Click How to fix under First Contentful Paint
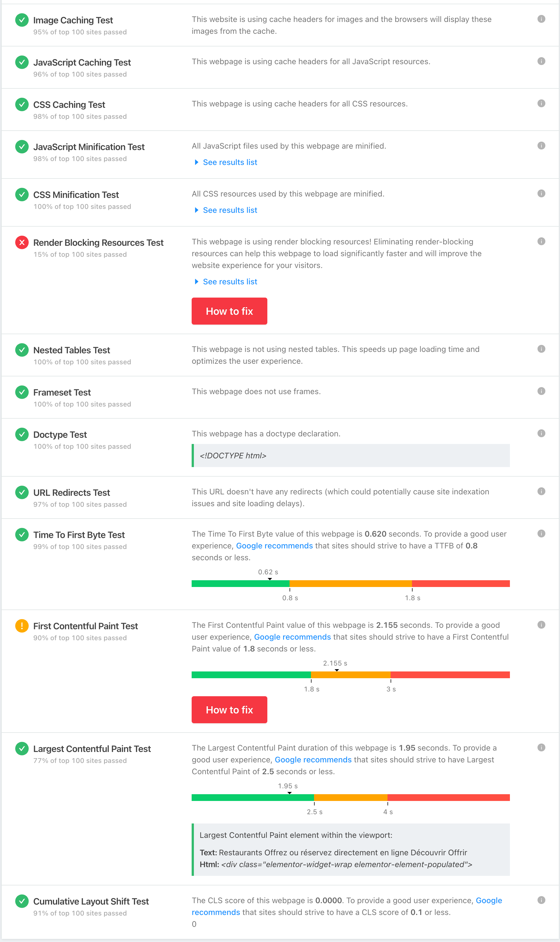The image size is (560, 942). (229, 709)
